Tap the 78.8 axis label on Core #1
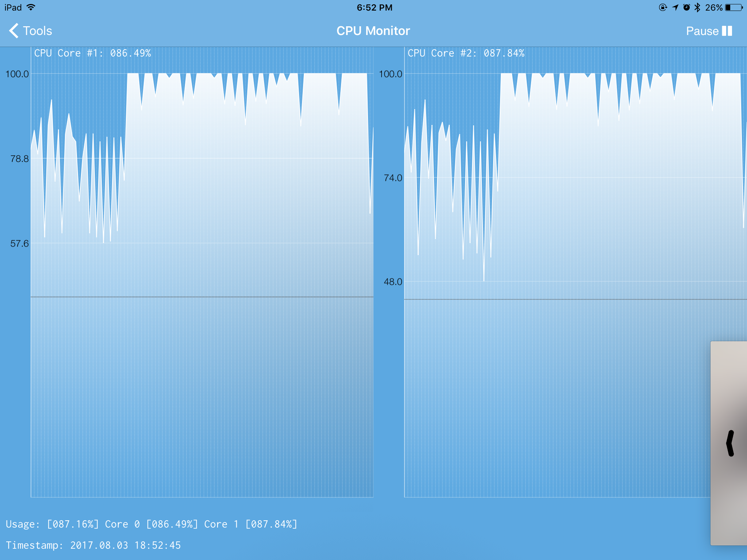 click(19, 159)
